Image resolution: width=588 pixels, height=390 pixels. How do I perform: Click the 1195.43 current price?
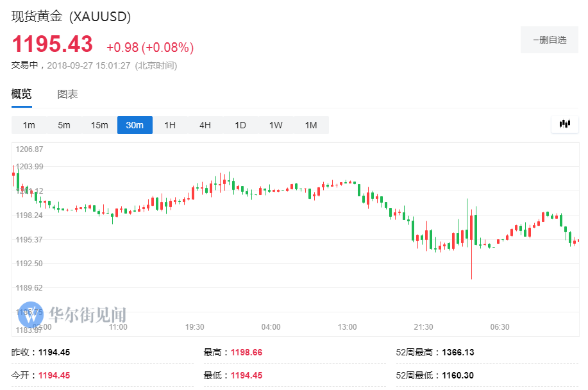pyautogui.click(x=53, y=44)
